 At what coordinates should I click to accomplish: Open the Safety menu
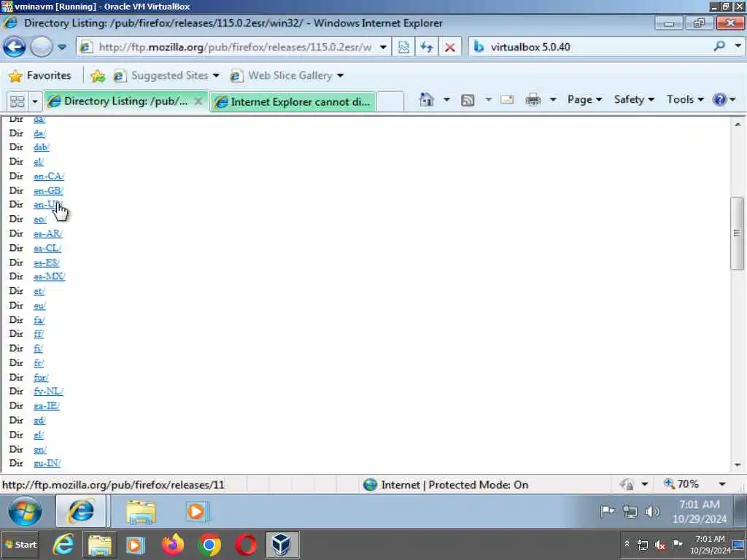point(634,99)
